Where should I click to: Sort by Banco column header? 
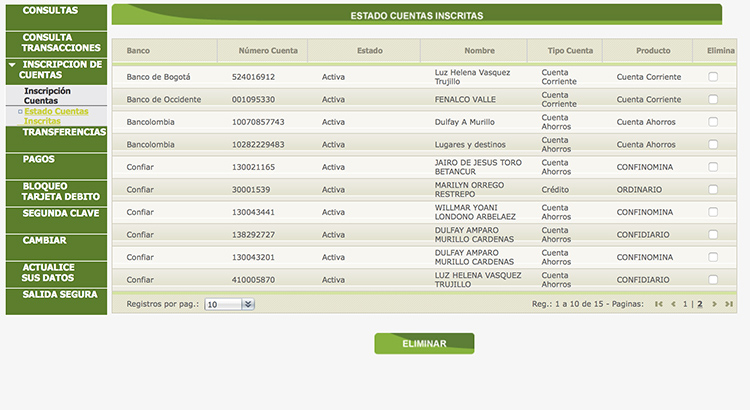pos(138,51)
